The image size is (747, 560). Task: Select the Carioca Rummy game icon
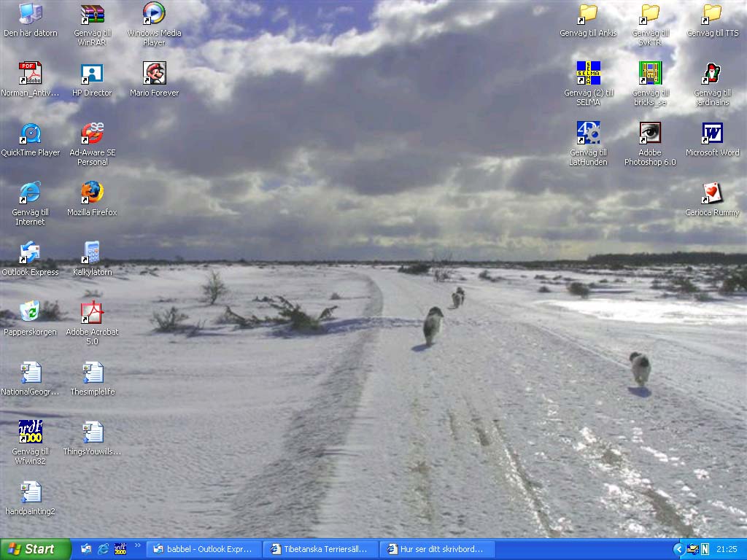pos(712,193)
